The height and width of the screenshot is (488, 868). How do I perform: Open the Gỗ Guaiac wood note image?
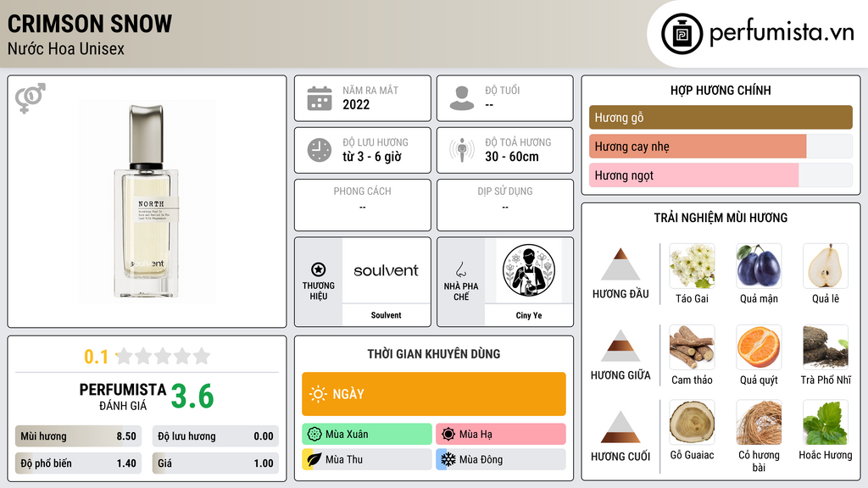click(x=692, y=423)
